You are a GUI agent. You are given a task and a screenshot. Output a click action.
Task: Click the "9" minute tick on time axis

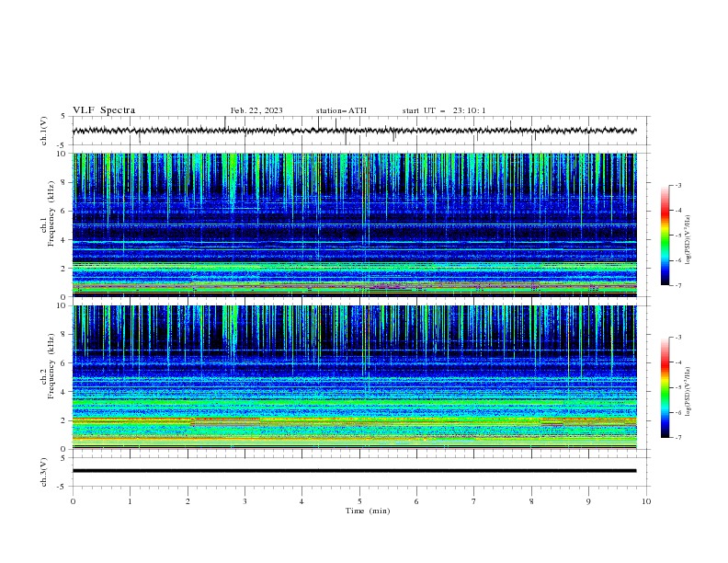pyautogui.click(x=588, y=501)
